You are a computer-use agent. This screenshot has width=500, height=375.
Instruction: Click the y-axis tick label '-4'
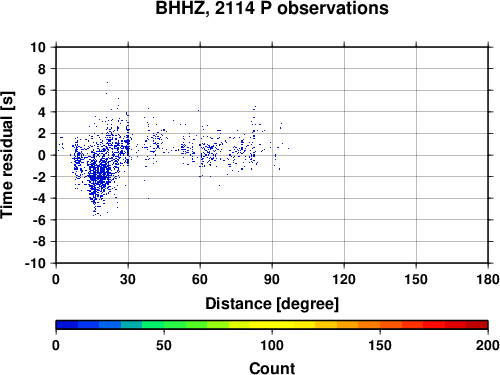pos(39,198)
